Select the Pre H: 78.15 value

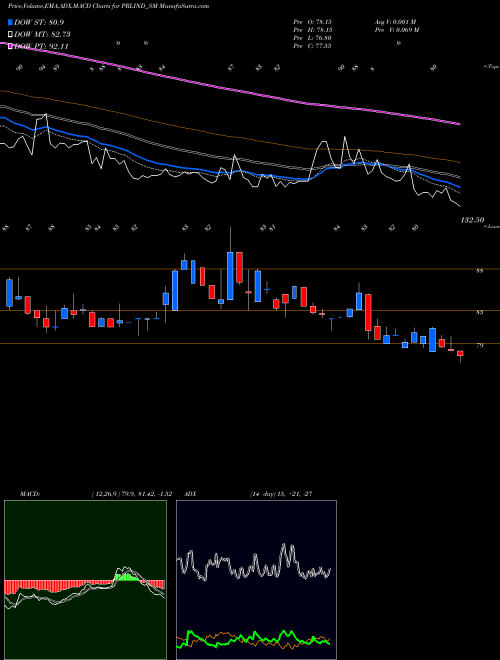[312, 30]
